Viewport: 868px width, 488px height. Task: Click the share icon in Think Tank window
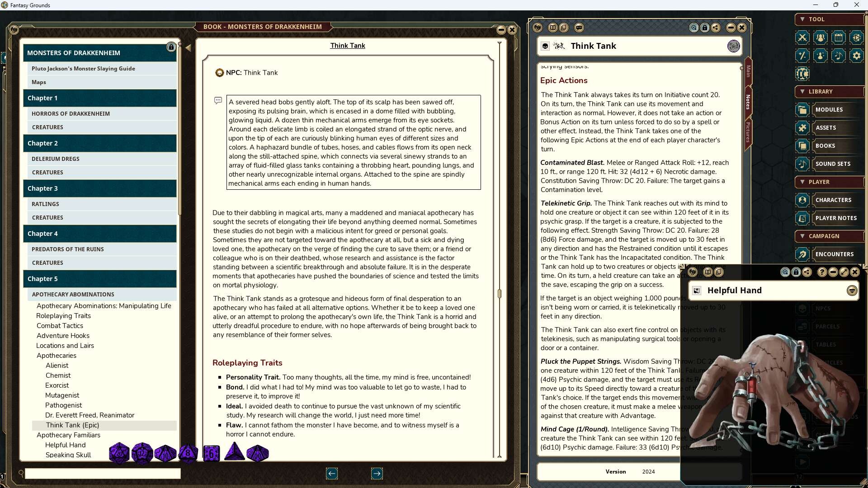coord(716,28)
